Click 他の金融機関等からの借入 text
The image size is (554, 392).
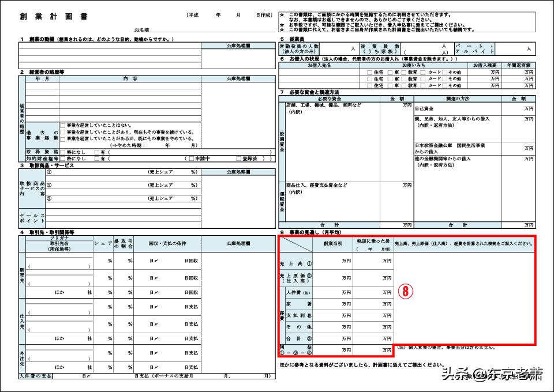pyautogui.click(x=443, y=159)
